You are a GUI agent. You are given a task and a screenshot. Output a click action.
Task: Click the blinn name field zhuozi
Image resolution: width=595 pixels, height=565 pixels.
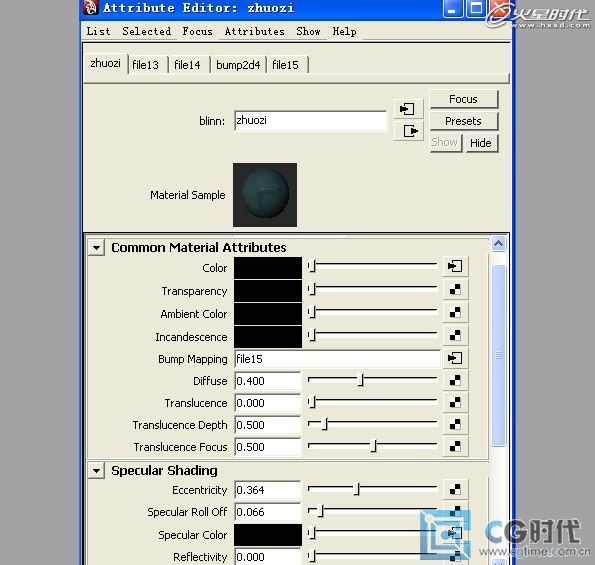(310, 121)
